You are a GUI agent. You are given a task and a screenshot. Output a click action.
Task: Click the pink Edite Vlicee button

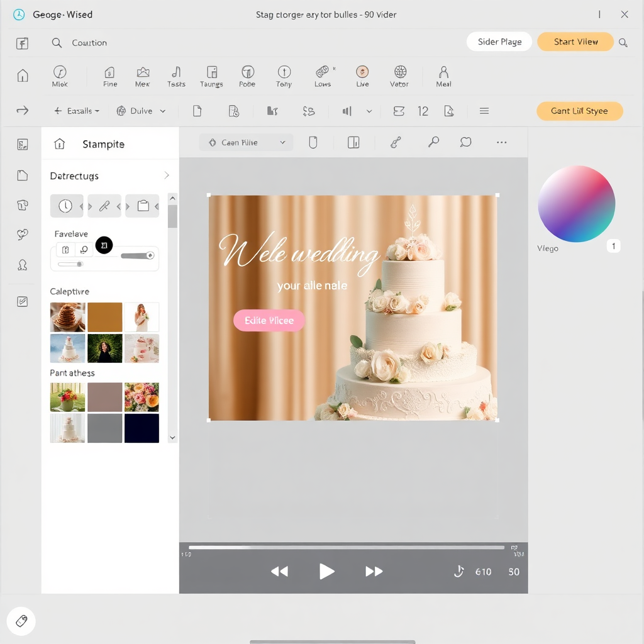(269, 320)
